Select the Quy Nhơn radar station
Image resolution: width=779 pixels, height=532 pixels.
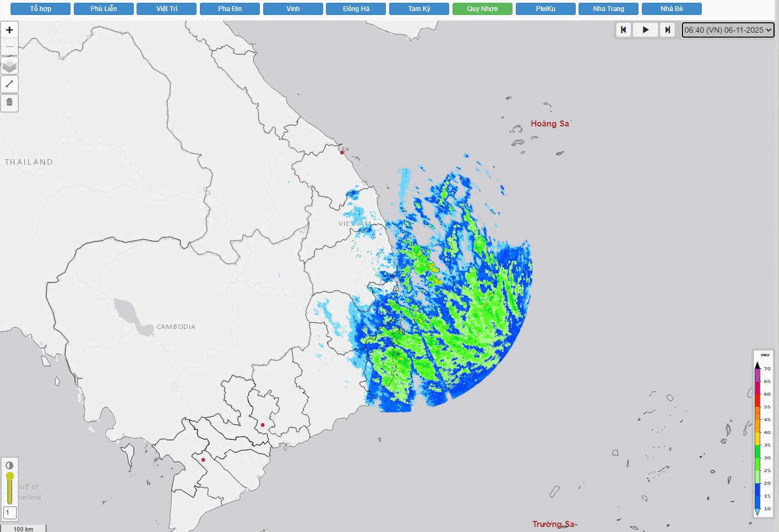(482, 9)
